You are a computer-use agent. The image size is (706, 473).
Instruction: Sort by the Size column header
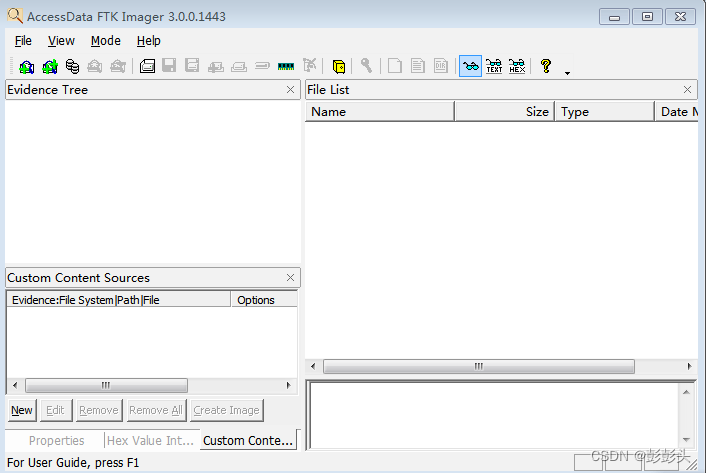coord(504,112)
